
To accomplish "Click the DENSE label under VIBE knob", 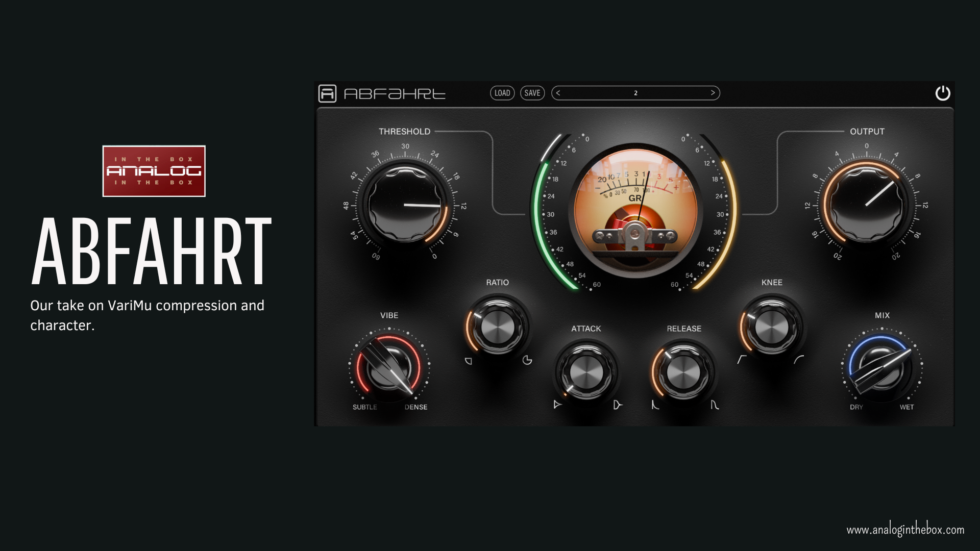I will (x=416, y=407).
